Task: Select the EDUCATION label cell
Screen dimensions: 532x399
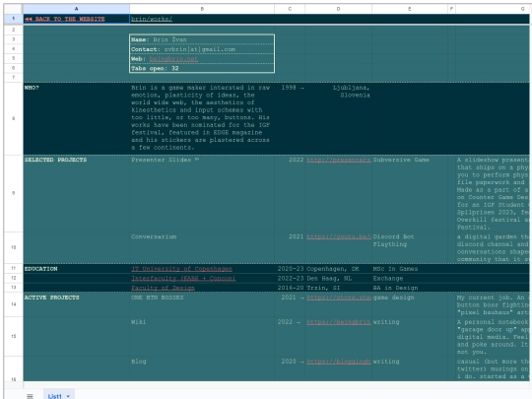Action: click(x=76, y=268)
